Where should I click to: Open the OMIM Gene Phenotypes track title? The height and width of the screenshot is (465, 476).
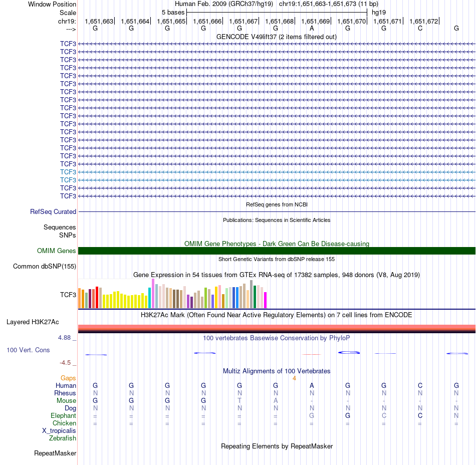(x=277, y=244)
